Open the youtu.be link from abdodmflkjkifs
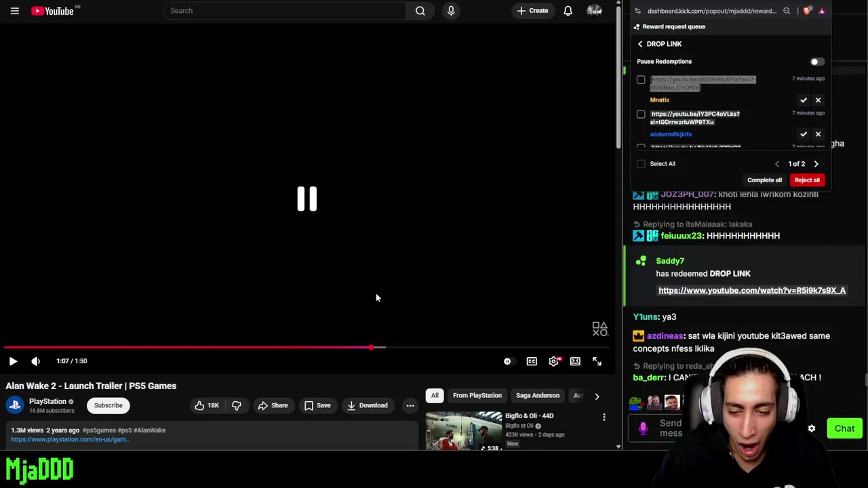The image size is (868, 488). click(x=695, y=118)
